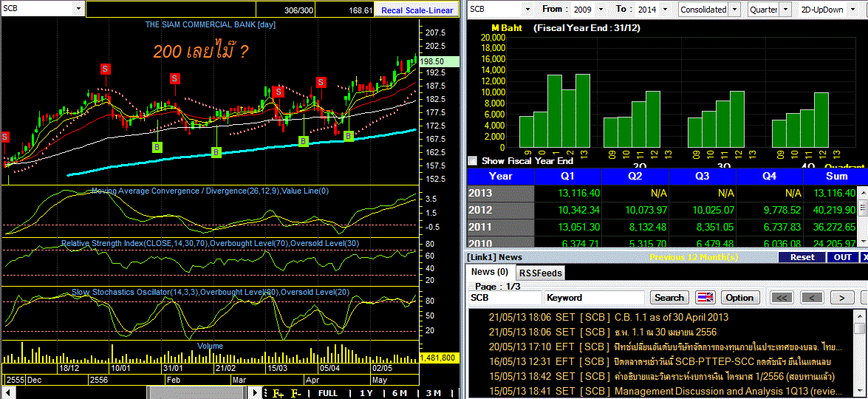Open 16/05/13 12:31 EFT news item
Image resolution: width=868 pixels, height=399 pixels.
point(660,361)
